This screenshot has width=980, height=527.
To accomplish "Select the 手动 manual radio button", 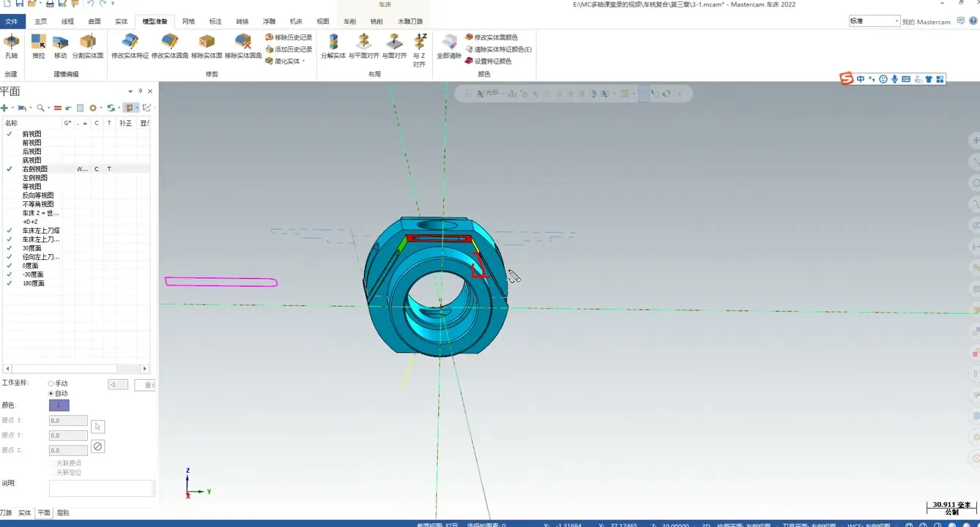I will (x=51, y=384).
